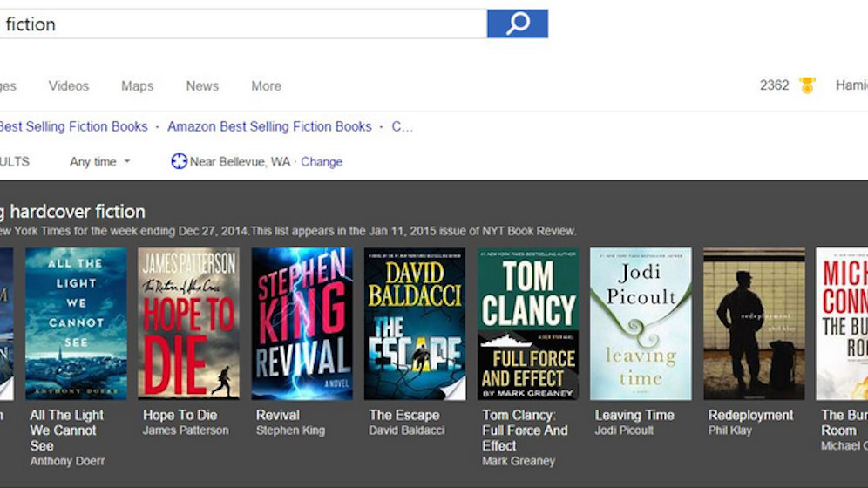This screenshot has width=868, height=488.
Task: Open Amazon Best Selling Fiction Books link
Action: pyautogui.click(x=269, y=126)
